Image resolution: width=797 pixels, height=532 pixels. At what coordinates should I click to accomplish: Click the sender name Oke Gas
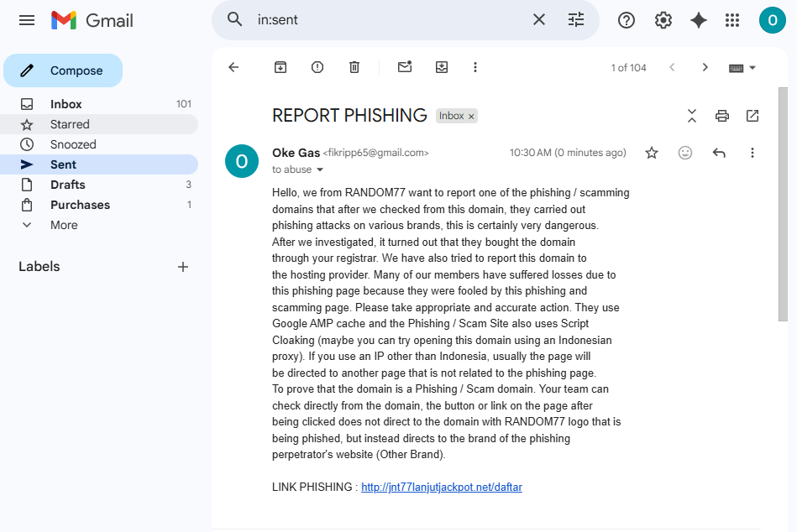[296, 153]
